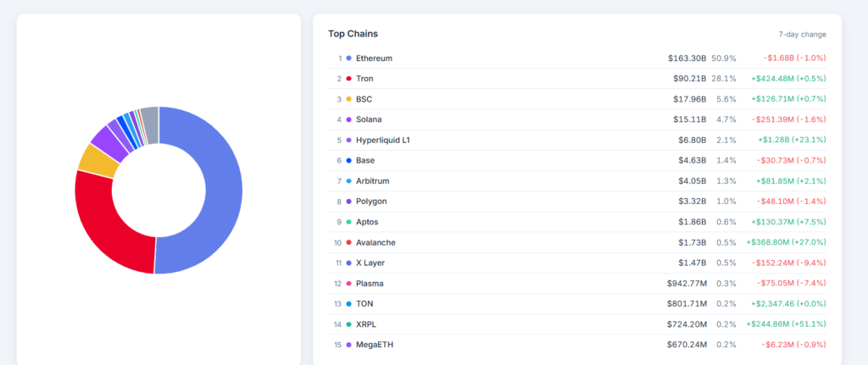This screenshot has height=365, width=868.
Task: Open the Aptos chain name
Action: [368, 222]
